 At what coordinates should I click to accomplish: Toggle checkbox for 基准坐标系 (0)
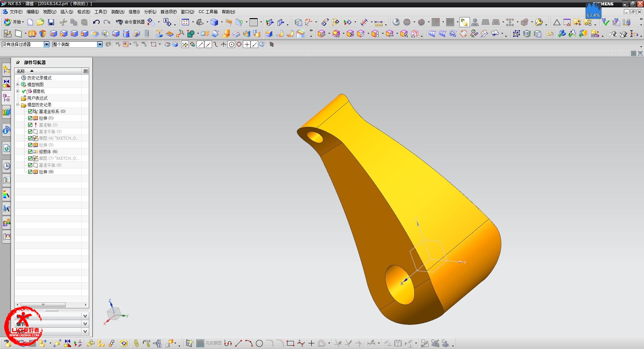click(30, 111)
